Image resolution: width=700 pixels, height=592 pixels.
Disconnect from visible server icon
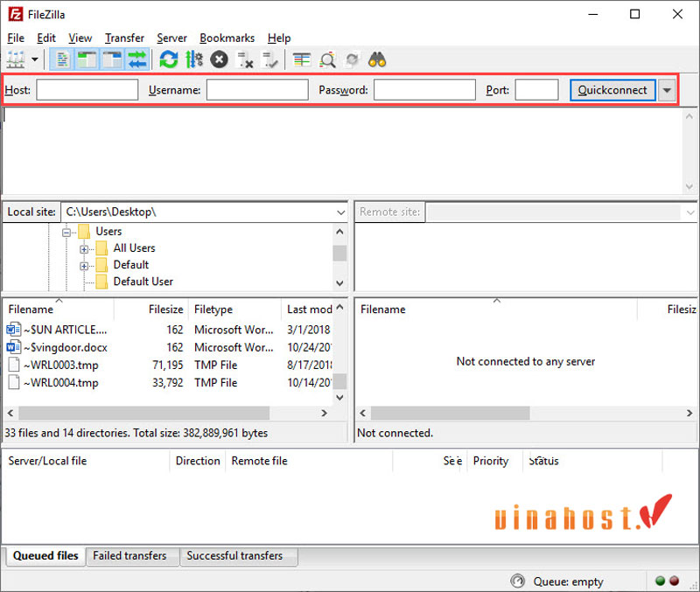[245, 59]
